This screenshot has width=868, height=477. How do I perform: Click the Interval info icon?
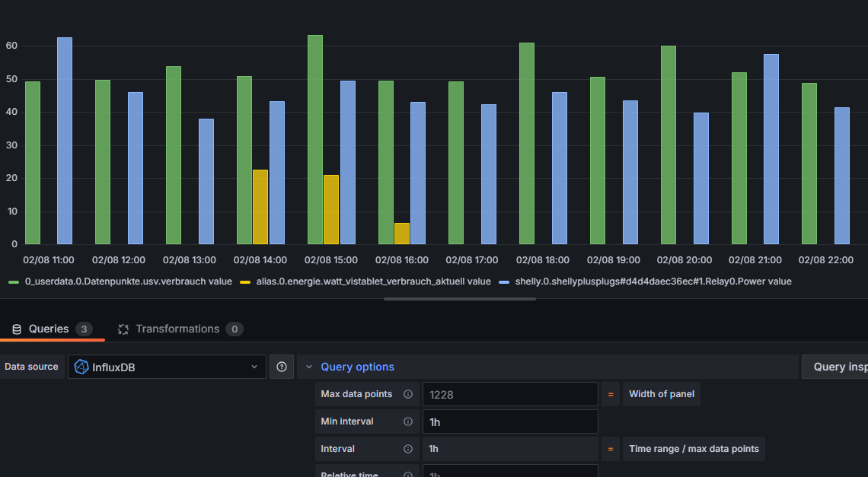(408, 449)
